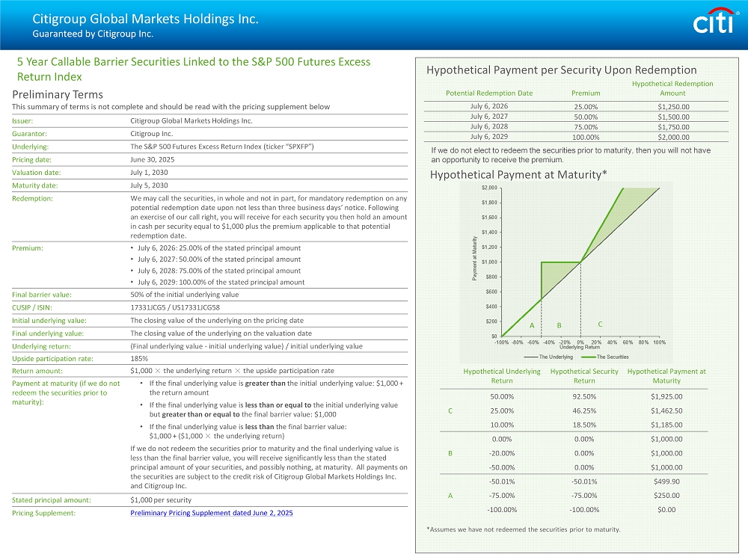Click region label B on the chart
The image size is (748, 560).
pos(558,325)
